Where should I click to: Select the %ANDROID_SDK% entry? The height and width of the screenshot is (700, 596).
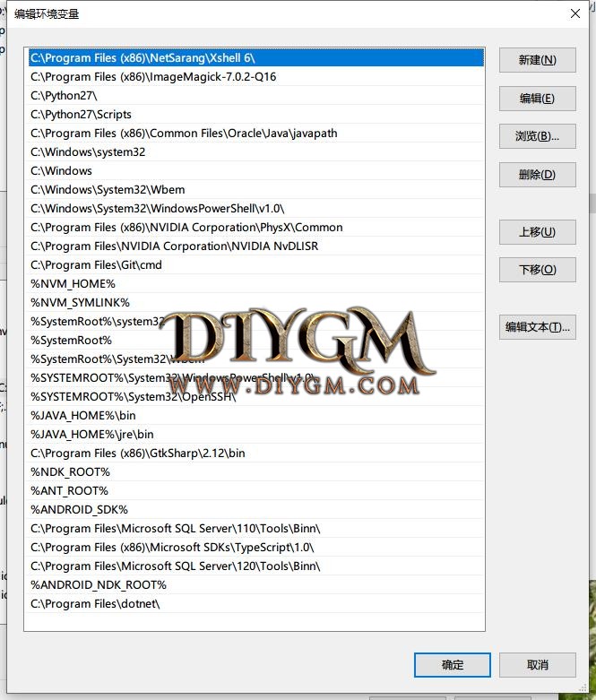(256, 510)
